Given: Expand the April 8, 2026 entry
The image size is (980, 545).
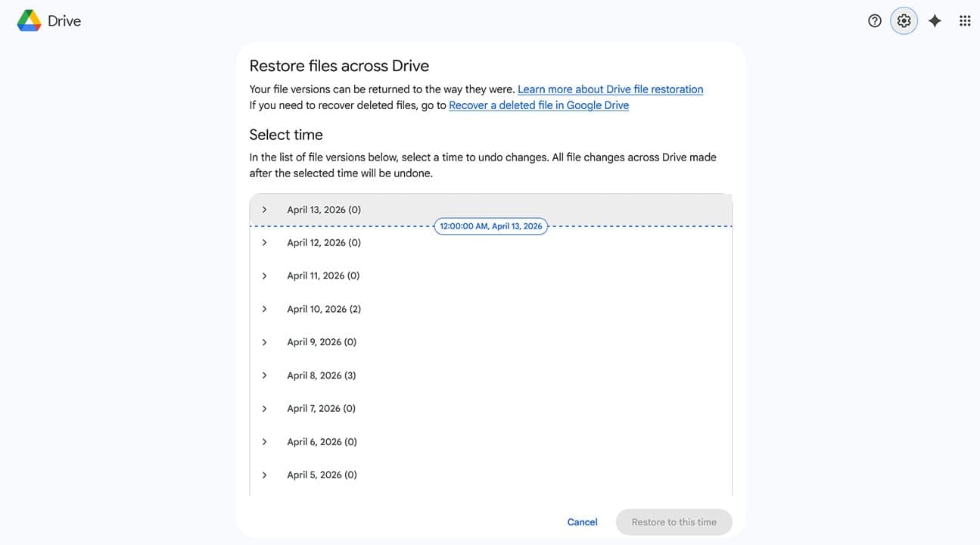Looking at the screenshot, I should pos(264,375).
